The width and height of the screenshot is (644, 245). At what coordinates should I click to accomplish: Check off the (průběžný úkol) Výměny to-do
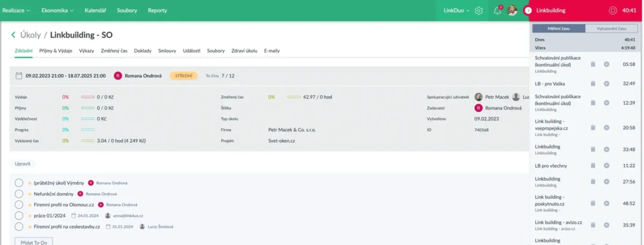[x=19, y=183]
